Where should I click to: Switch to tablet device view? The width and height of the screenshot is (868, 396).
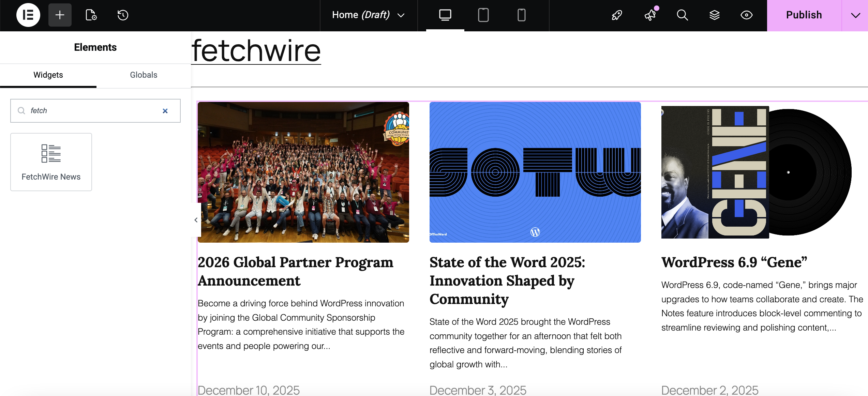click(483, 15)
